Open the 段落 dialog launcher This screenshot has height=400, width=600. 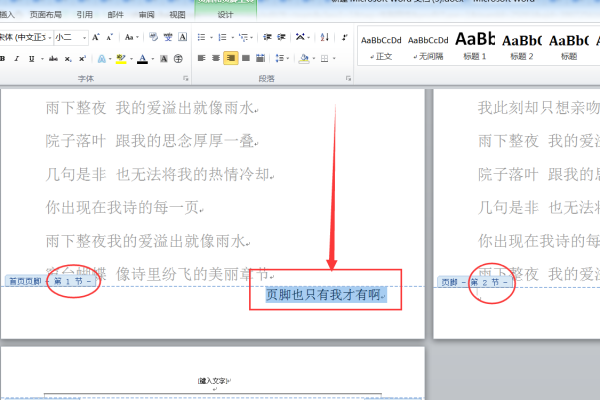pos(348,78)
